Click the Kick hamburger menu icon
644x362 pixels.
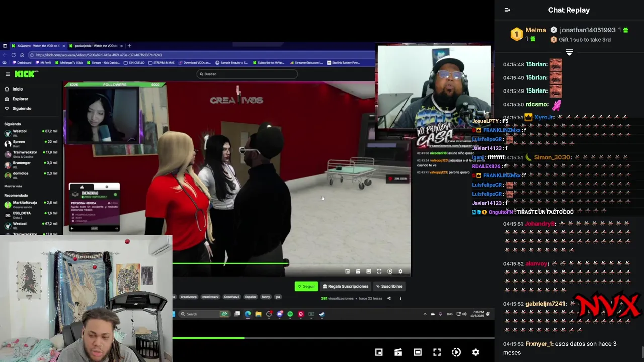coord(8,74)
